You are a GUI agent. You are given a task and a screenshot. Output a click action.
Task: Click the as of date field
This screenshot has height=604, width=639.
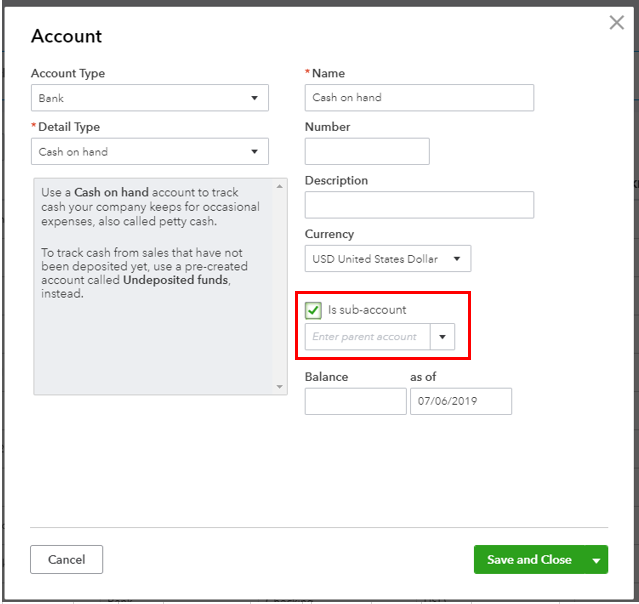pyautogui.click(x=460, y=402)
